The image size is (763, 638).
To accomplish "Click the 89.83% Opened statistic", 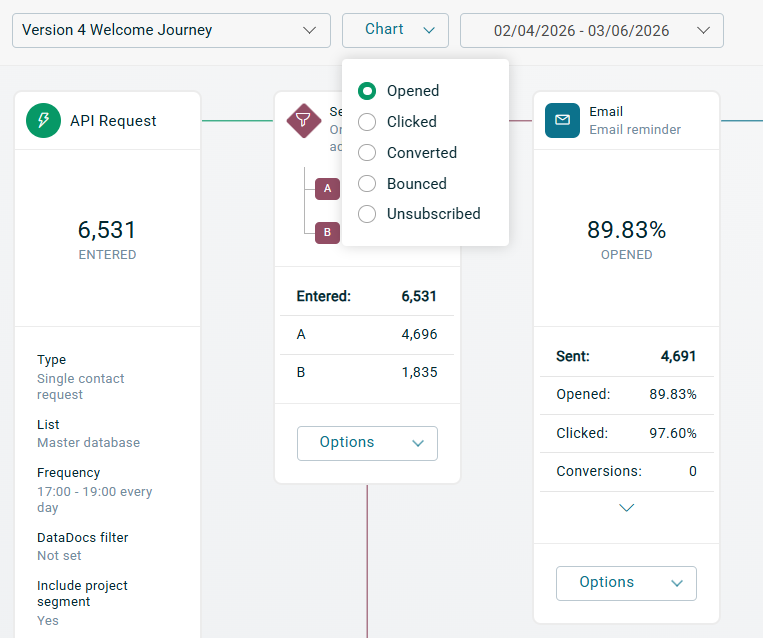I will click(627, 231).
